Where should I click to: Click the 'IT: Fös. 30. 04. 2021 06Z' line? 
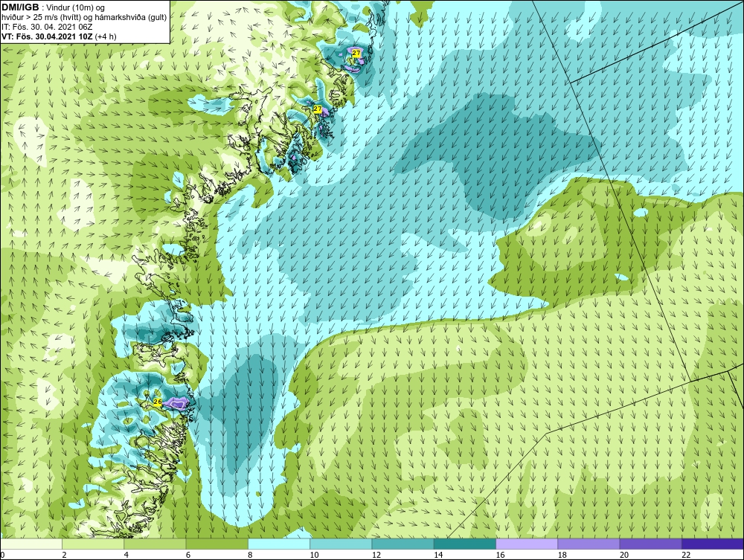(47, 27)
